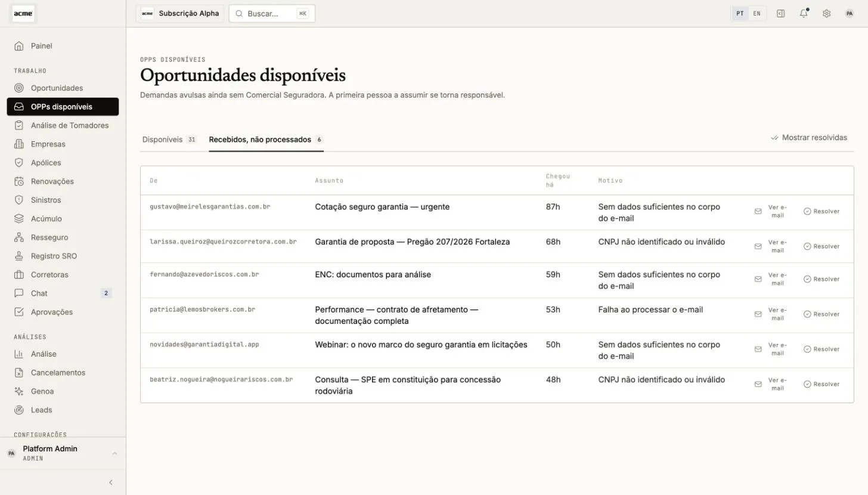This screenshot has width=868, height=495.
Task: Toggle Mostrar resolvidas
Action: point(809,138)
